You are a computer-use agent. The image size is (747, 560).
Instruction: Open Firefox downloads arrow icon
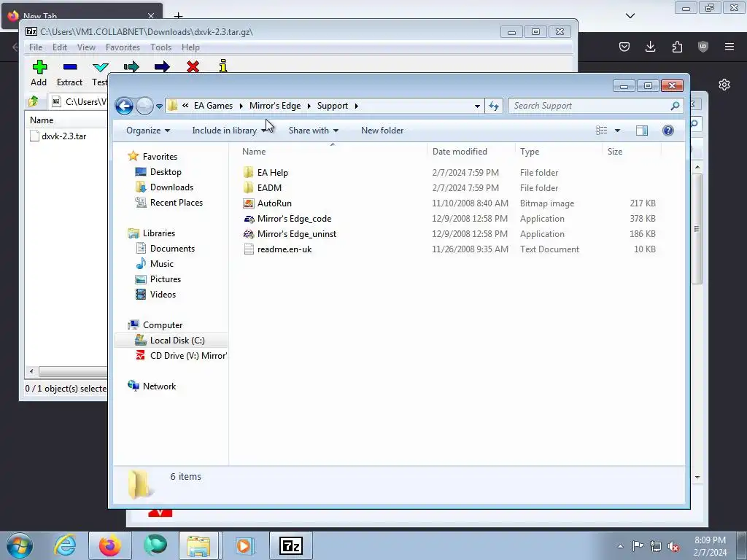click(650, 46)
